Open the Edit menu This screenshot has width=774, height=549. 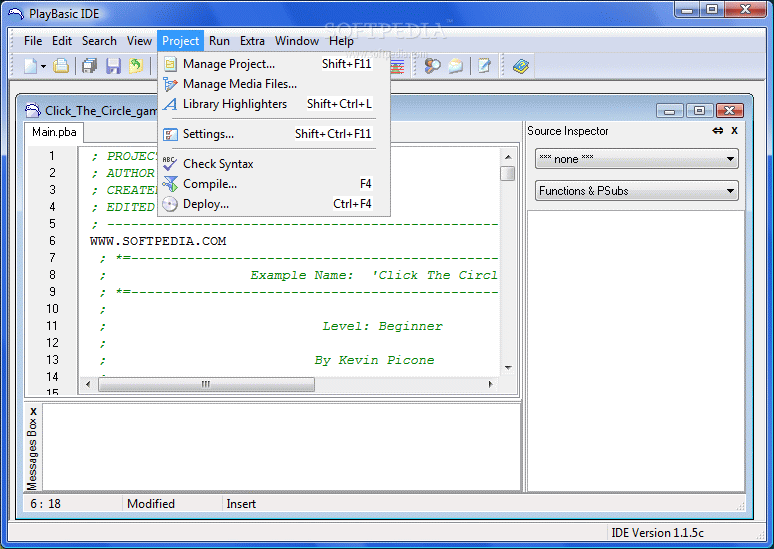62,41
